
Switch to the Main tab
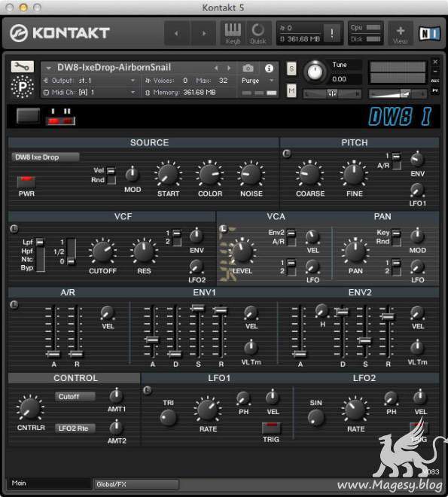click(49, 483)
